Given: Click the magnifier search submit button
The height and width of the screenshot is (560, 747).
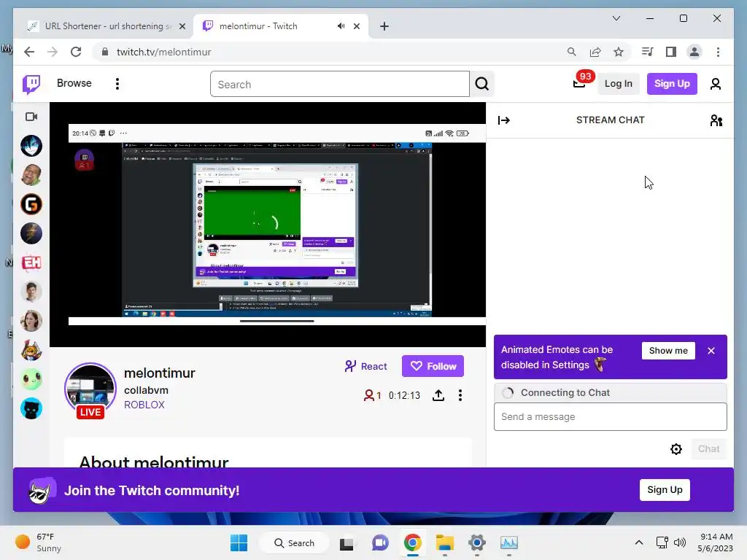Looking at the screenshot, I should pos(481,85).
